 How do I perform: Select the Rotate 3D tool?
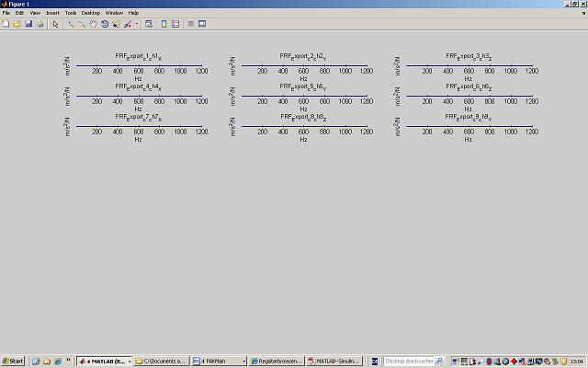tap(104, 23)
